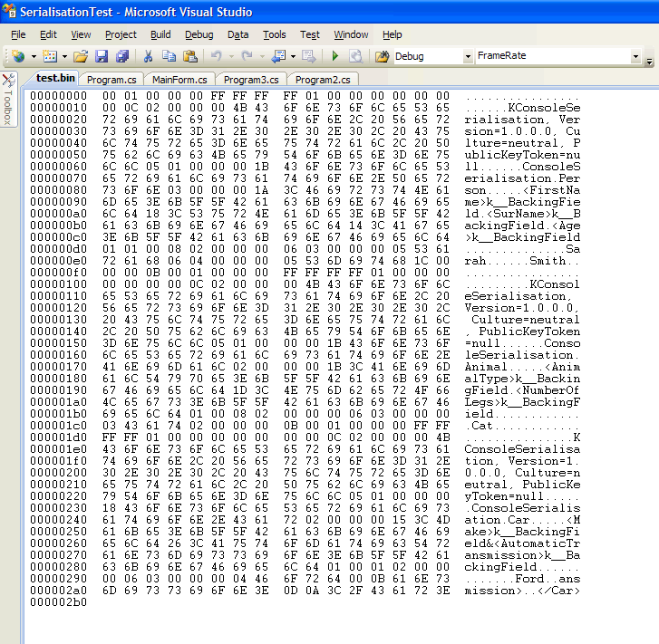Viewport: 659px width, 644px height.
Task: Click the Navigate Forward icon
Action: (309, 56)
